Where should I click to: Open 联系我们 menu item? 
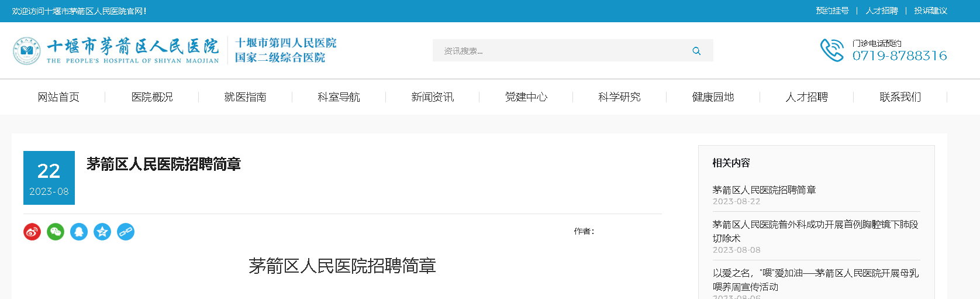(x=900, y=97)
